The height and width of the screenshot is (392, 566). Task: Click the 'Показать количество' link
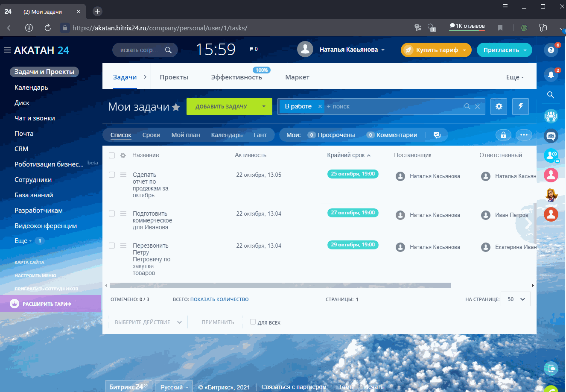click(x=219, y=299)
